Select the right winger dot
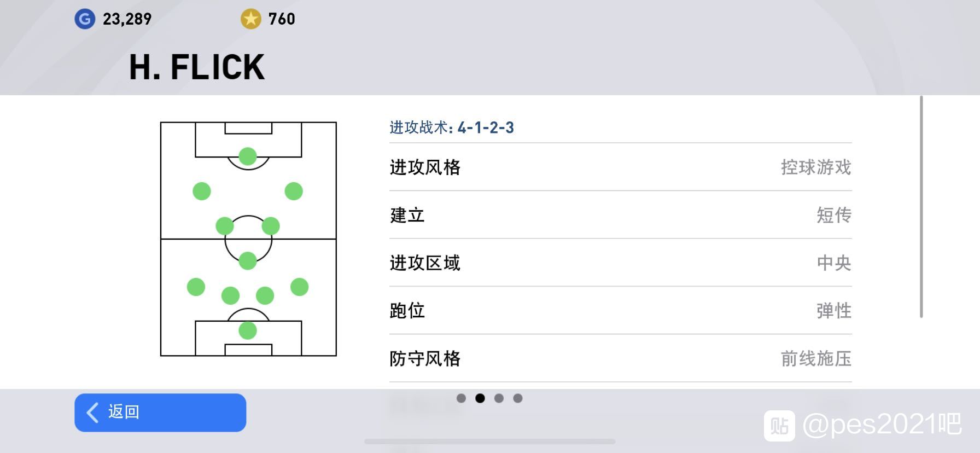Image resolution: width=980 pixels, height=453 pixels. [294, 191]
